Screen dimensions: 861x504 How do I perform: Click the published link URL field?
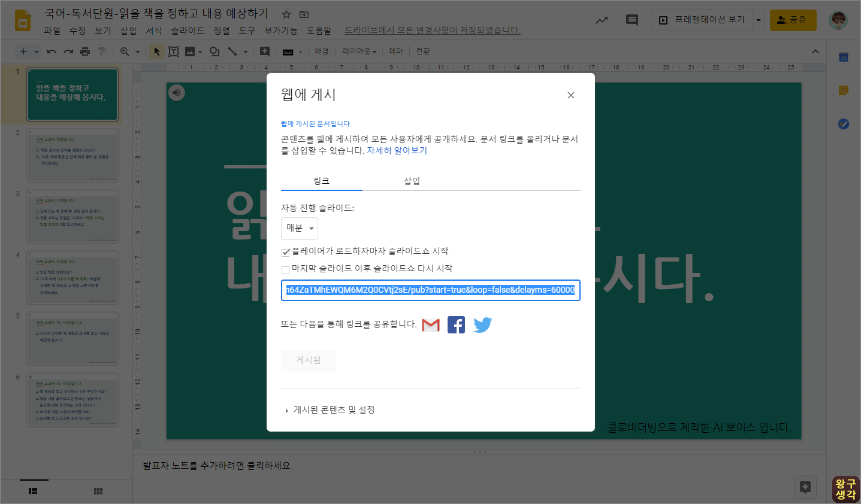[431, 290]
